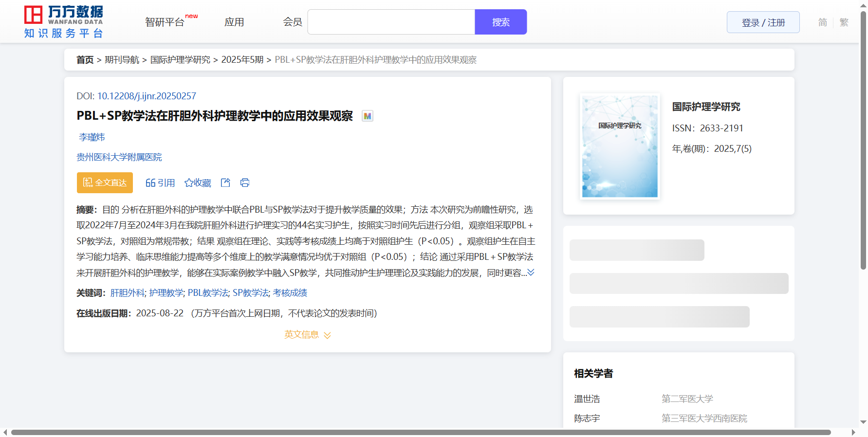Expand the truncated abstract with the chevron
The height and width of the screenshot is (437, 868).
531,273
